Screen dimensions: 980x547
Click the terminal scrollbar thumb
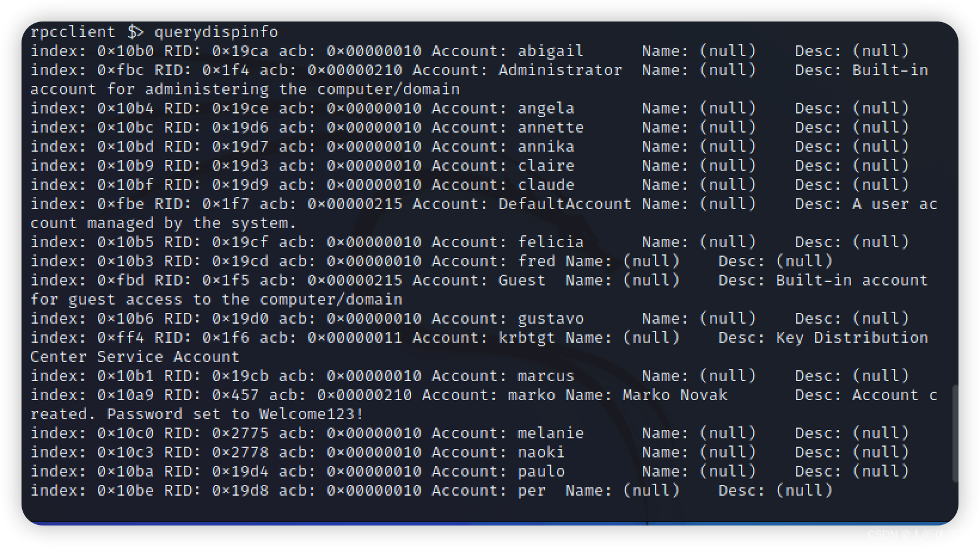click(x=954, y=433)
